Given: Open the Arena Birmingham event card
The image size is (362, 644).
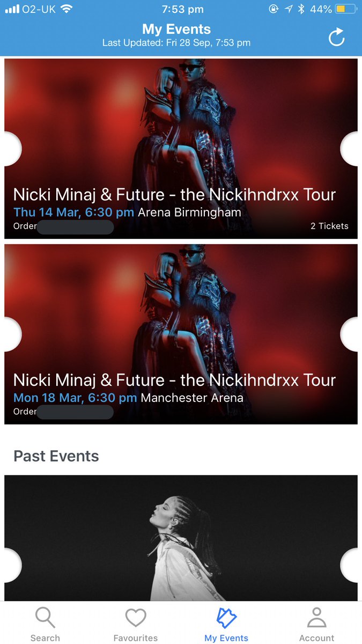Looking at the screenshot, I should (x=181, y=149).
